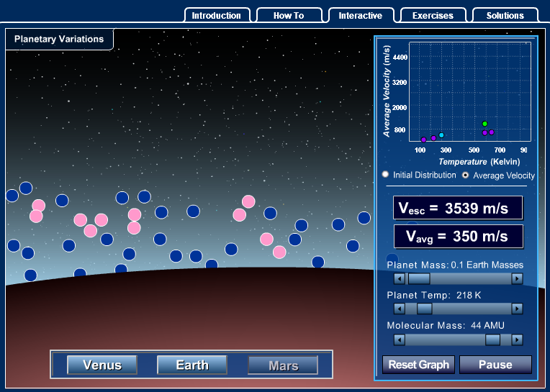This screenshot has width=550, height=392.
Task: Select the Interactive tab
Action: pos(361,15)
